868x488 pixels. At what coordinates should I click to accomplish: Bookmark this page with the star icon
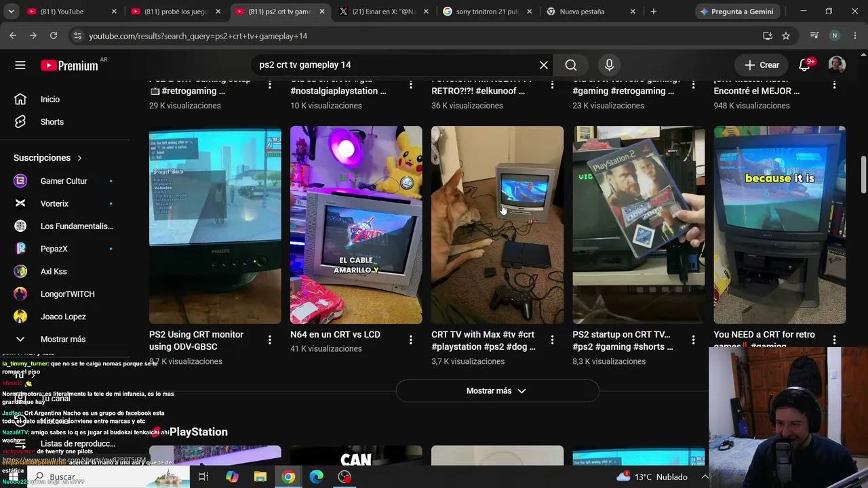[786, 36]
